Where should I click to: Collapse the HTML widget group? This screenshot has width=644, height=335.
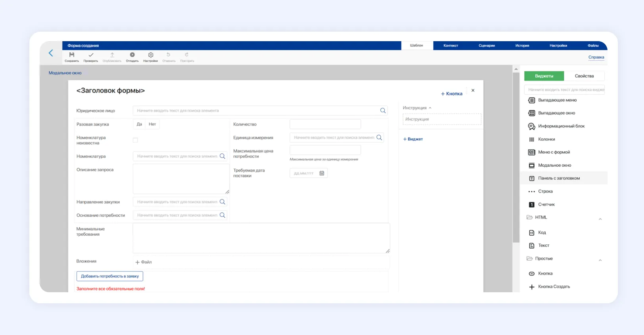tap(600, 219)
